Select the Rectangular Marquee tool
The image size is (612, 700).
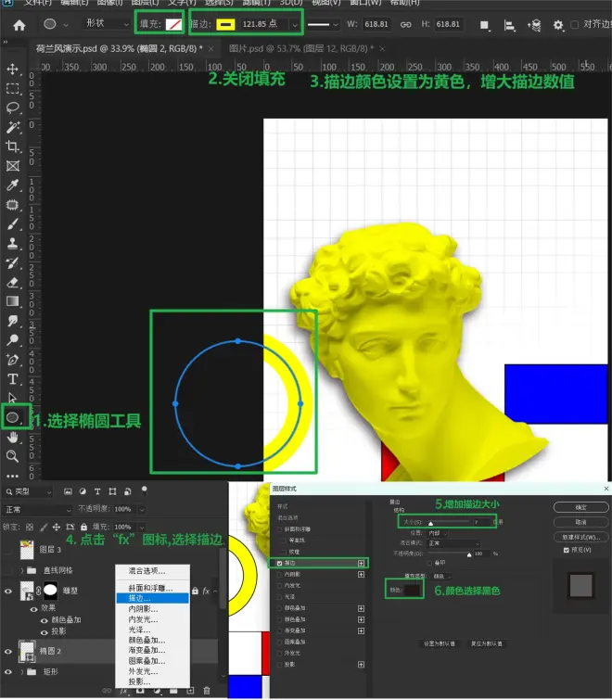tap(12, 88)
